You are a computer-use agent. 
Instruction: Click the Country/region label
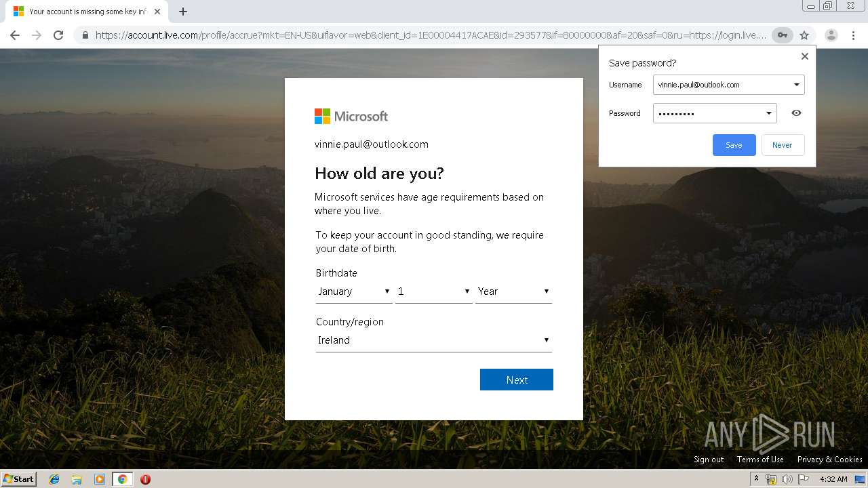(x=350, y=322)
